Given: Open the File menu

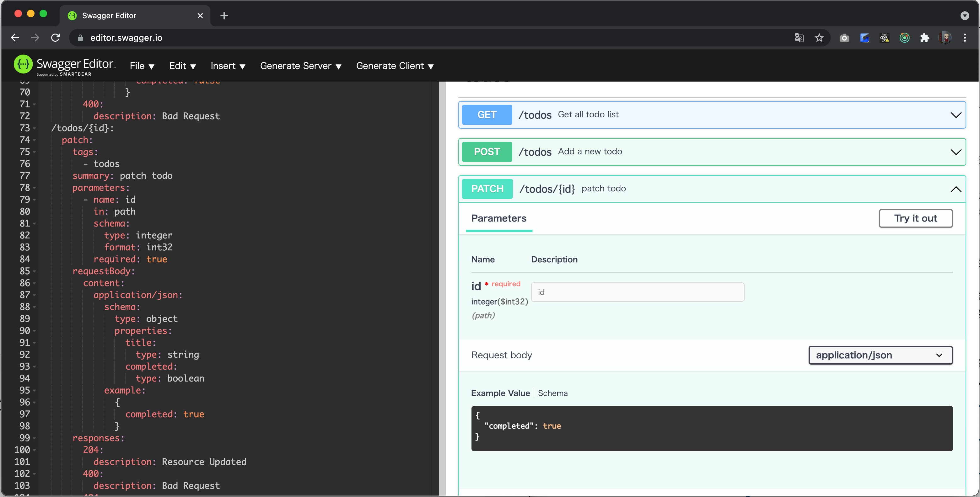Looking at the screenshot, I should tap(142, 66).
